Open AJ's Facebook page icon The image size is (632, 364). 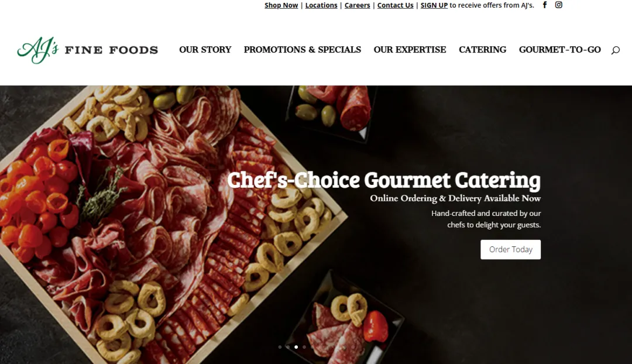[545, 5]
